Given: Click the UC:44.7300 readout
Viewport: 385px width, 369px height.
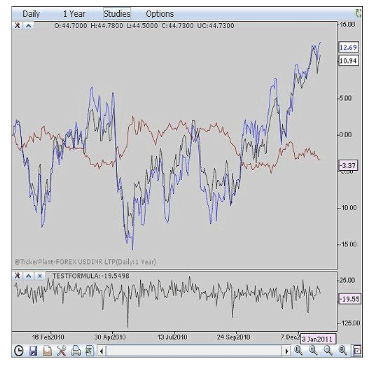Looking at the screenshot, I should point(216,26).
